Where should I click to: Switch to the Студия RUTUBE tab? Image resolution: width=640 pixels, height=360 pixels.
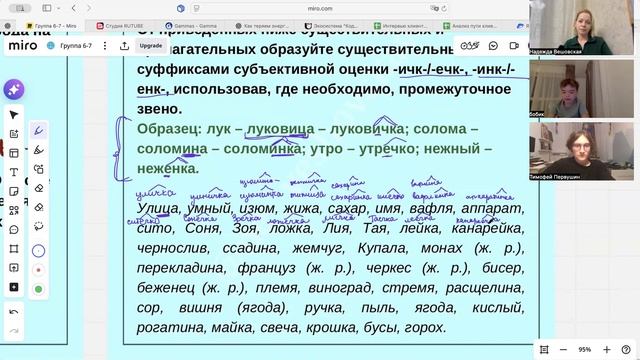(120, 26)
